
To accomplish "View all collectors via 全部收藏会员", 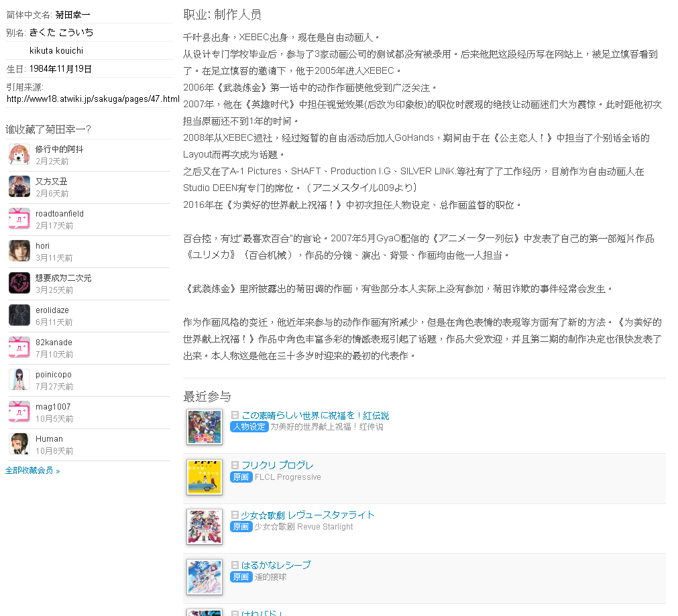I will tap(30, 471).
